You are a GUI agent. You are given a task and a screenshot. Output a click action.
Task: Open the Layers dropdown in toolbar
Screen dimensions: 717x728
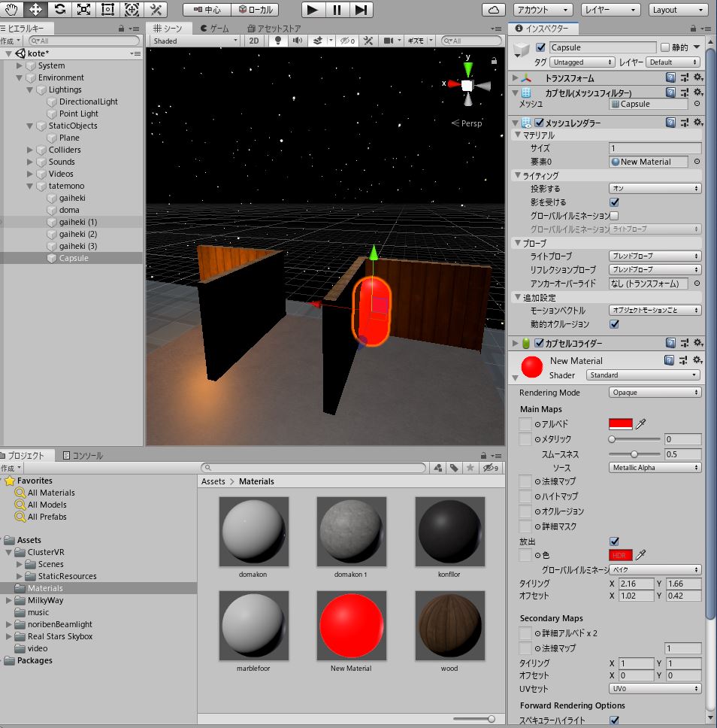coord(610,10)
